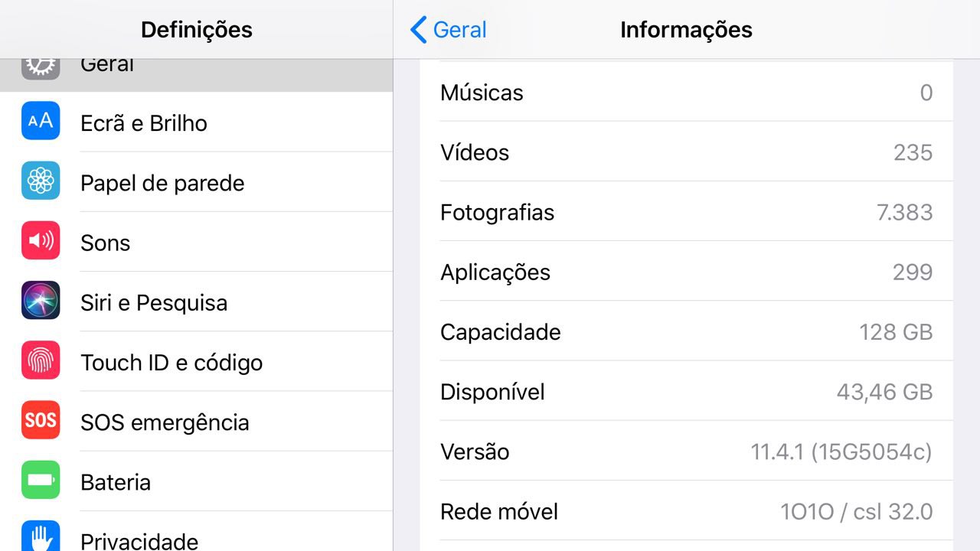Tap the Fotografias count row

(x=686, y=212)
